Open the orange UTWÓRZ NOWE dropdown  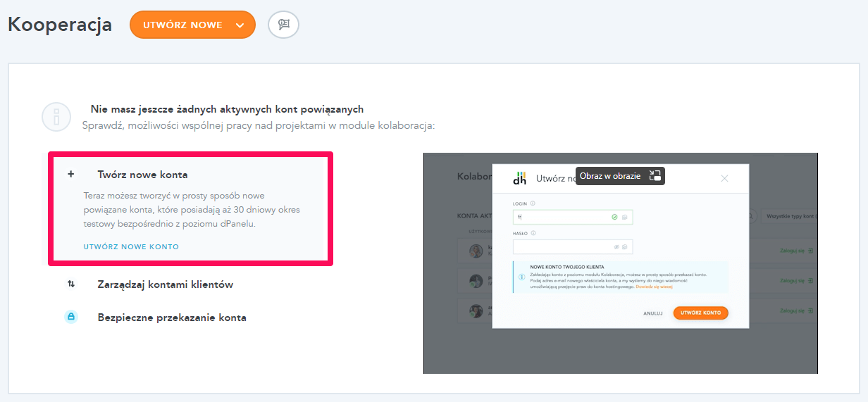(x=192, y=25)
